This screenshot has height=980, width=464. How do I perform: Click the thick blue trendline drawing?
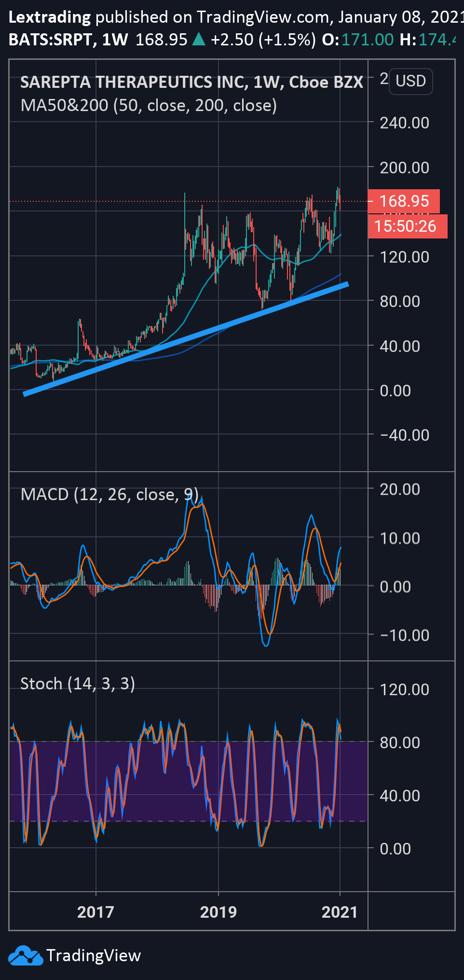tap(186, 339)
